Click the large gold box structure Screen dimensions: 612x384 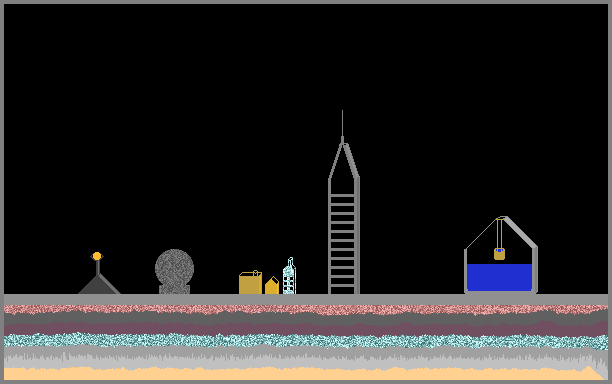(x=250, y=283)
